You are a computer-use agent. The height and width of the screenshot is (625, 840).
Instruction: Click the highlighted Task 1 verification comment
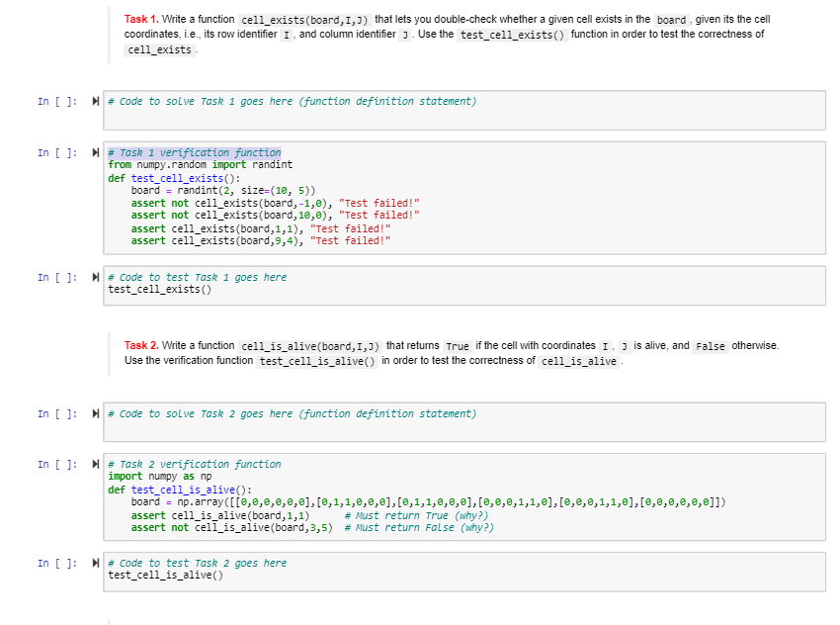coord(193,151)
